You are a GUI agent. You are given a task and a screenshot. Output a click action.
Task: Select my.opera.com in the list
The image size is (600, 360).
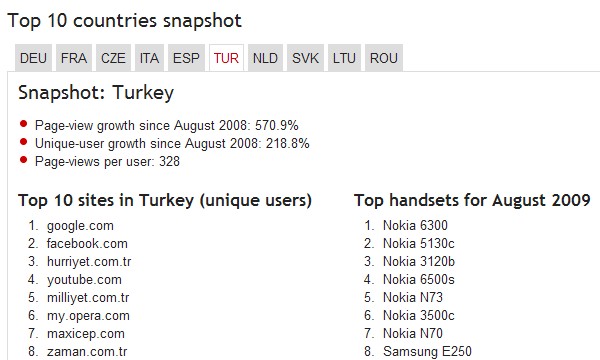[x=88, y=316]
